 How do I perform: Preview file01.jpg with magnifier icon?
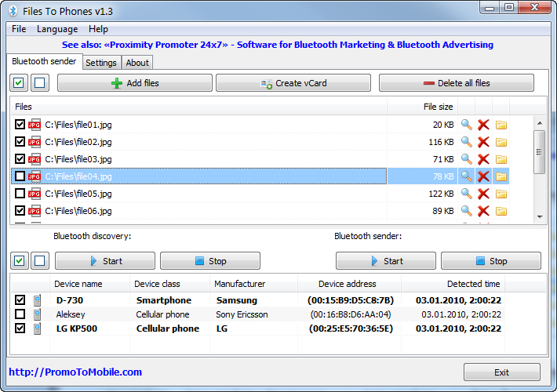click(x=467, y=125)
